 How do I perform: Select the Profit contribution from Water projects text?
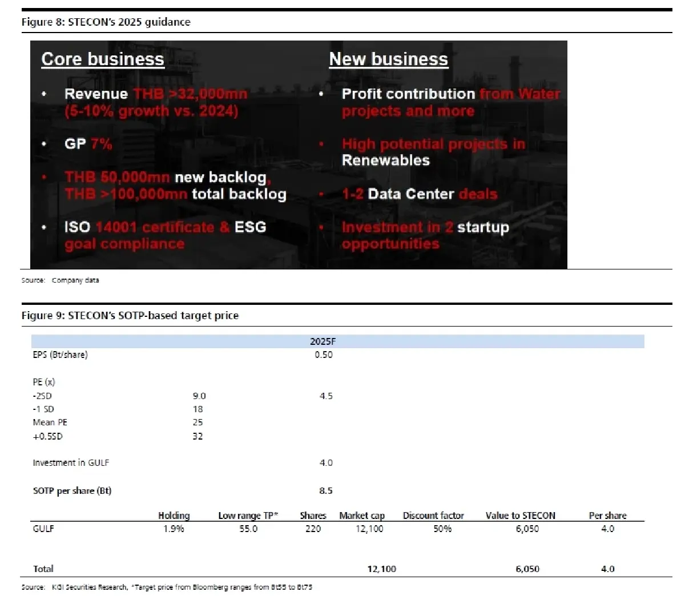click(451, 102)
